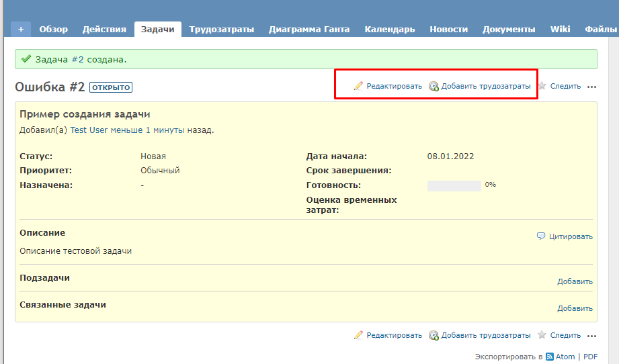Switch to the Обзор tab
This screenshot has height=364, width=619.
54,29
